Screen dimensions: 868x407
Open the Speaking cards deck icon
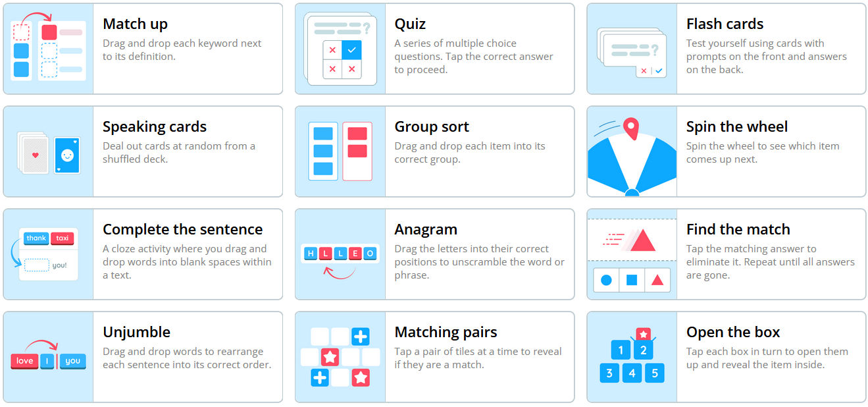click(48, 151)
